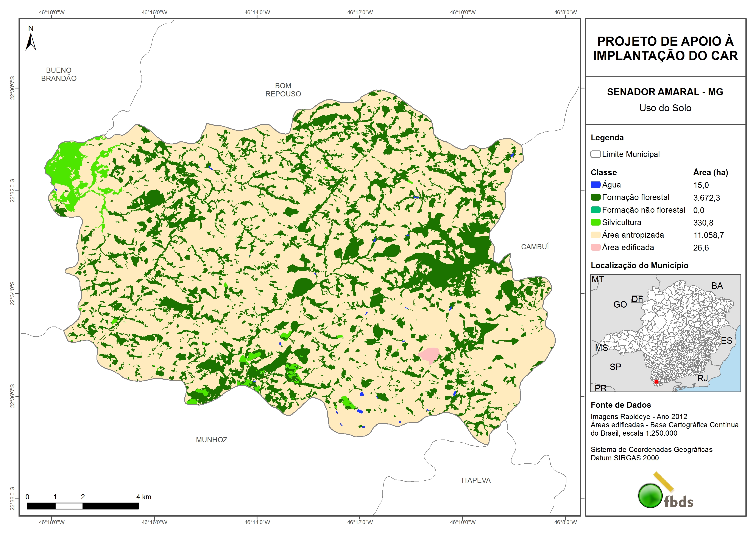
Task: Click the BOM REPOUSO neighbor label
Action: click(x=283, y=90)
